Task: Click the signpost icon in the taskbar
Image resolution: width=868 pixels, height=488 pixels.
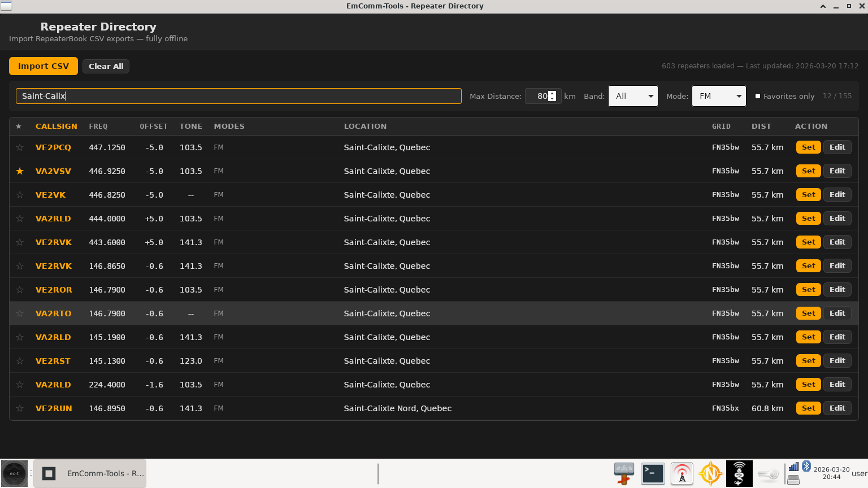Action: 624,473
